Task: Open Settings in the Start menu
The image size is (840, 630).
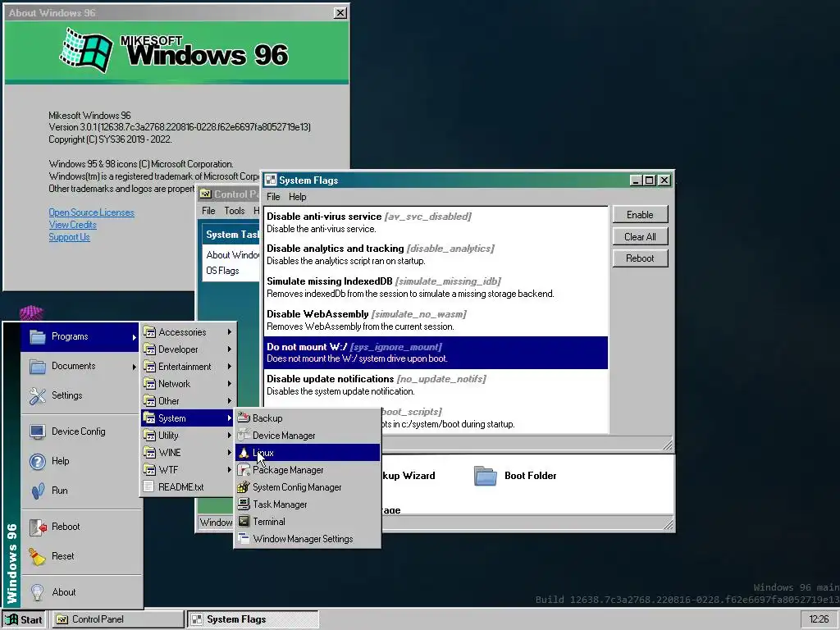Action: (80, 395)
